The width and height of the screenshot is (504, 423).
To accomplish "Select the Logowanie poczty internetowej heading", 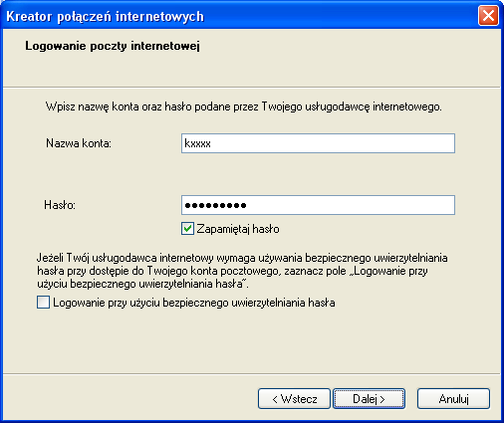I will tap(113, 46).
